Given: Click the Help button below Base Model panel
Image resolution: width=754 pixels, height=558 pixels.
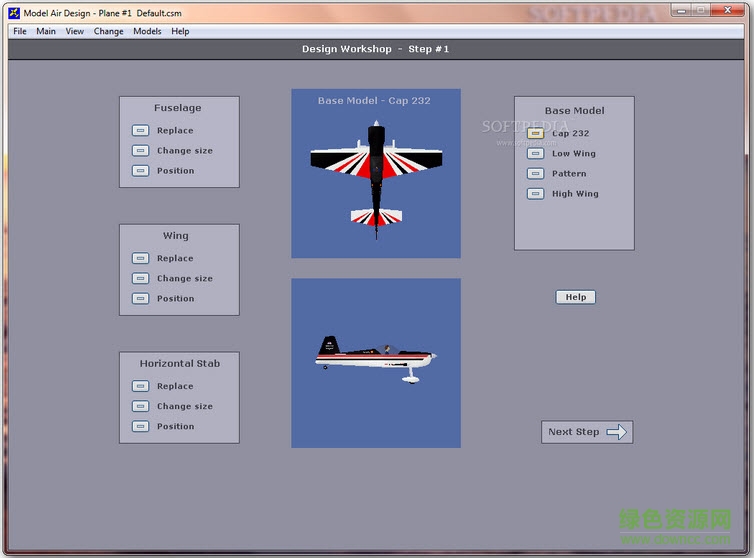Looking at the screenshot, I should (576, 297).
